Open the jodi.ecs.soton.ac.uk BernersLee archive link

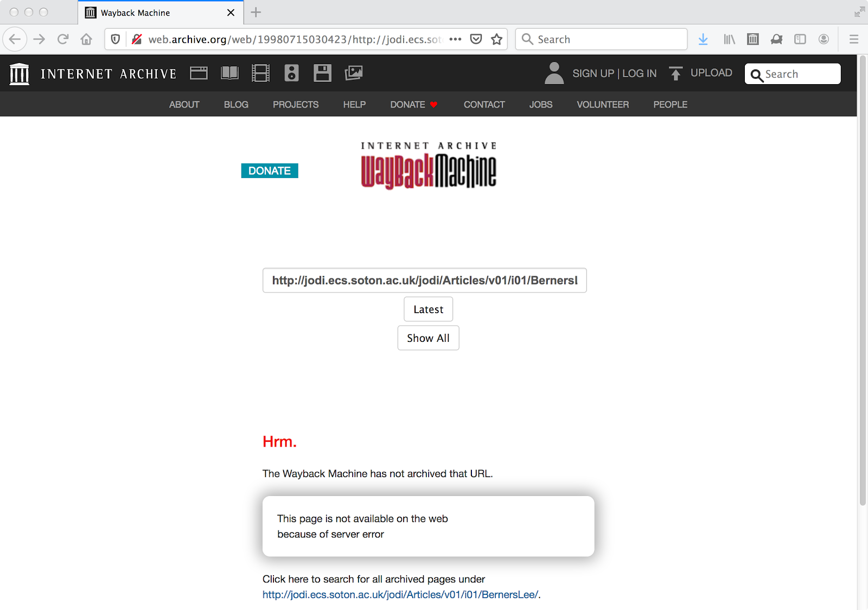(400, 595)
